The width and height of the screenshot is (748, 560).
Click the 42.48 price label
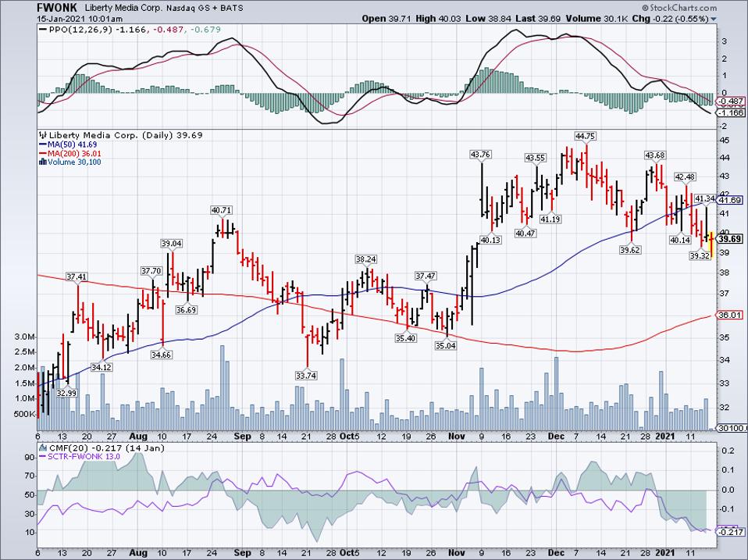click(685, 177)
